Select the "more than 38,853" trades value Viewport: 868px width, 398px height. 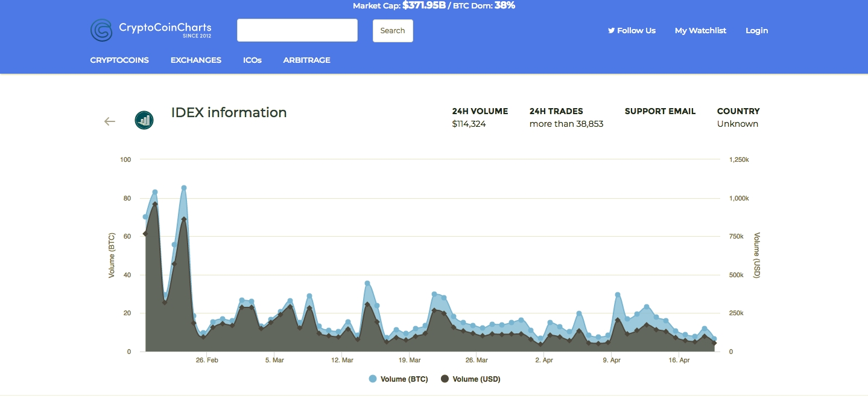pos(566,124)
